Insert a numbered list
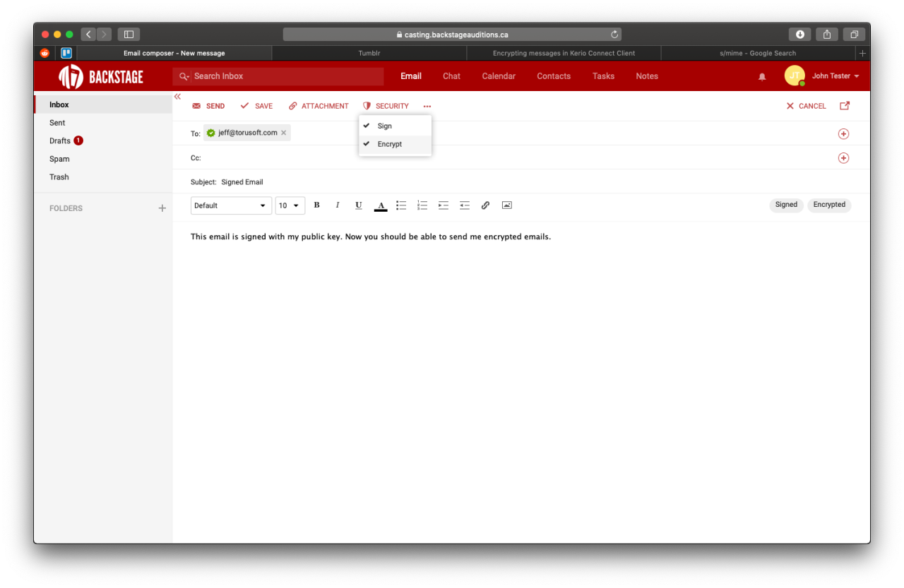This screenshot has width=904, height=588. click(x=422, y=205)
